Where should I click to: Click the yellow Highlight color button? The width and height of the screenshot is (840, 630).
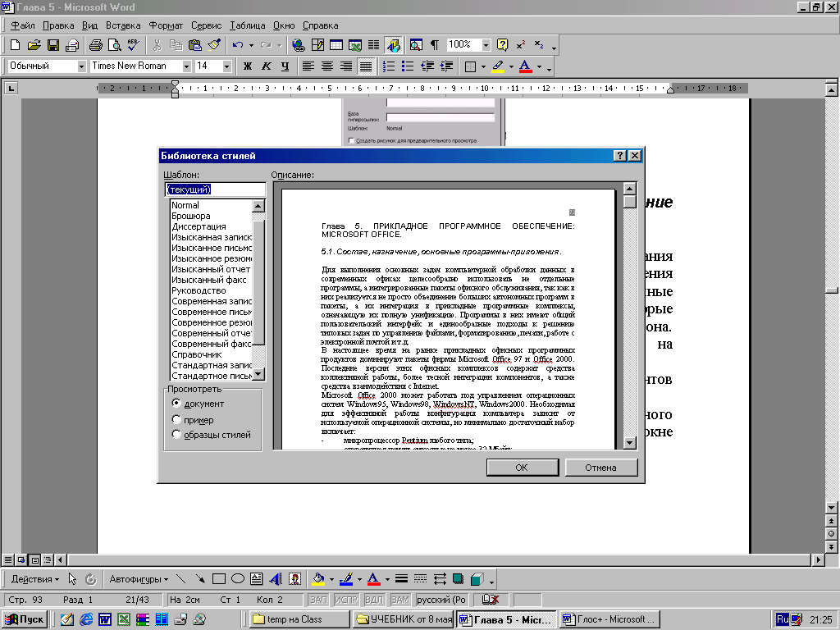pyautogui.click(x=498, y=66)
